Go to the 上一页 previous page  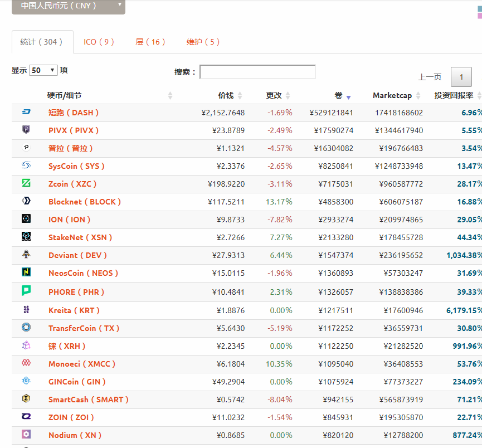430,77
